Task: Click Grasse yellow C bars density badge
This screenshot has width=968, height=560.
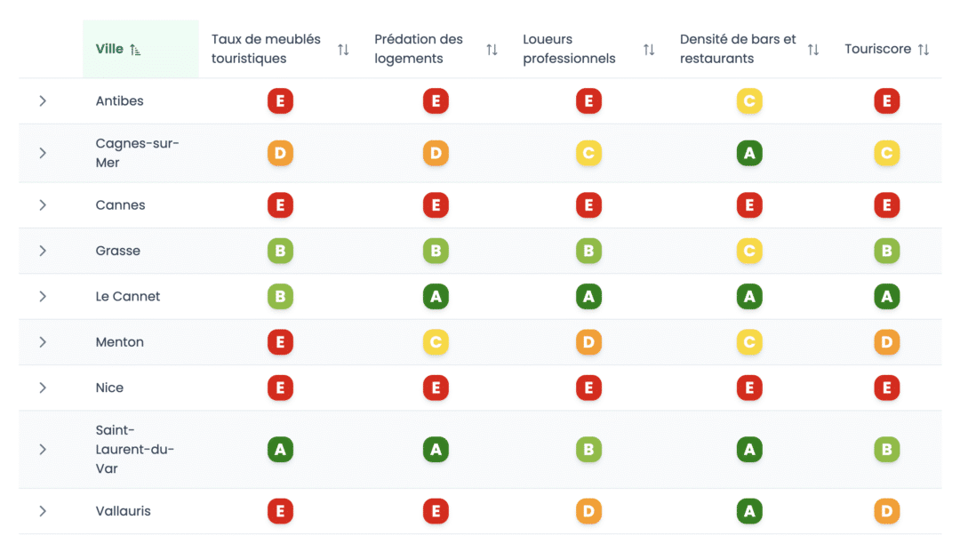Action: click(749, 251)
